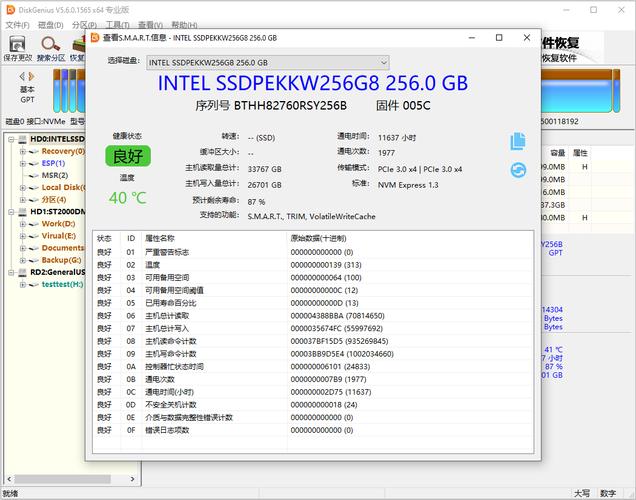Click the copy SMART info icon
Image resolution: width=636 pixels, height=500 pixels.
(517, 141)
